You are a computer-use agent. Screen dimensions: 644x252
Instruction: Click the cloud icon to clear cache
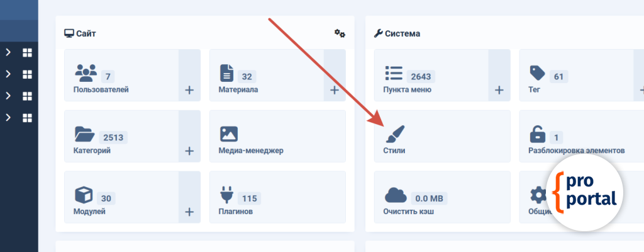pyautogui.click(x=394, y=195)
